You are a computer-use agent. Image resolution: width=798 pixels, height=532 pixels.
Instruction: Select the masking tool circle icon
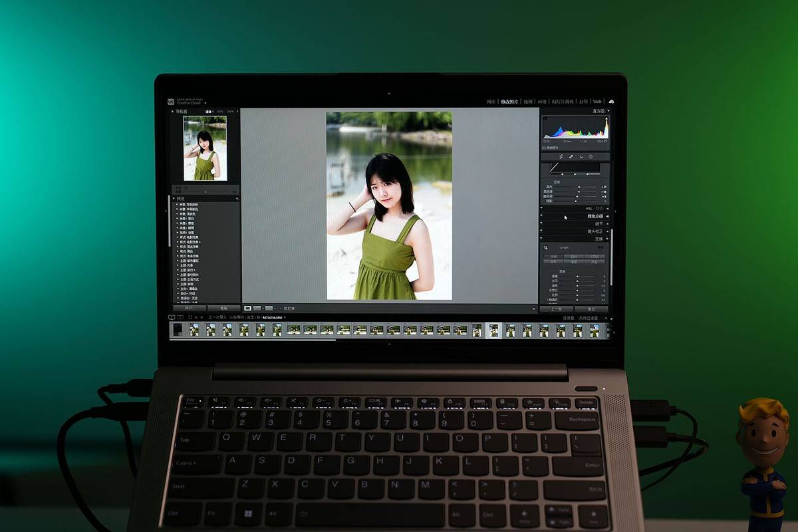(591, 157)
